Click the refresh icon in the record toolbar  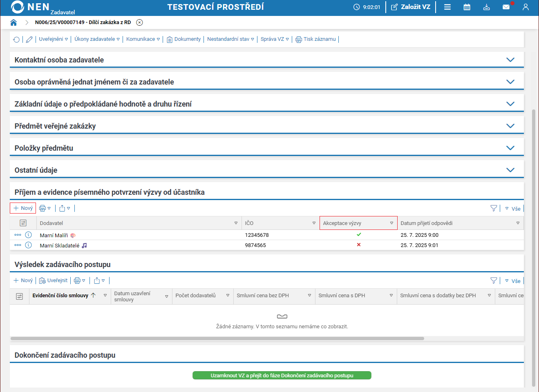[16, 40]
